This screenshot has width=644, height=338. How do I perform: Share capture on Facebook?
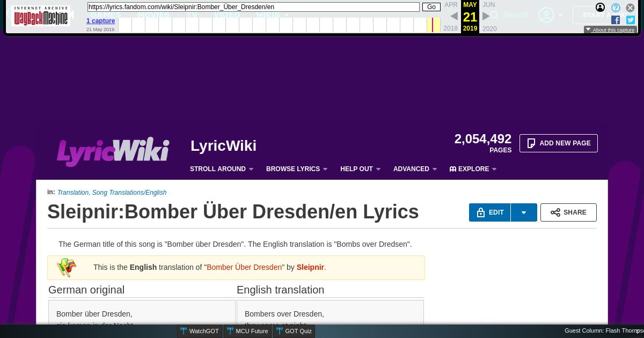click(616, 20)
